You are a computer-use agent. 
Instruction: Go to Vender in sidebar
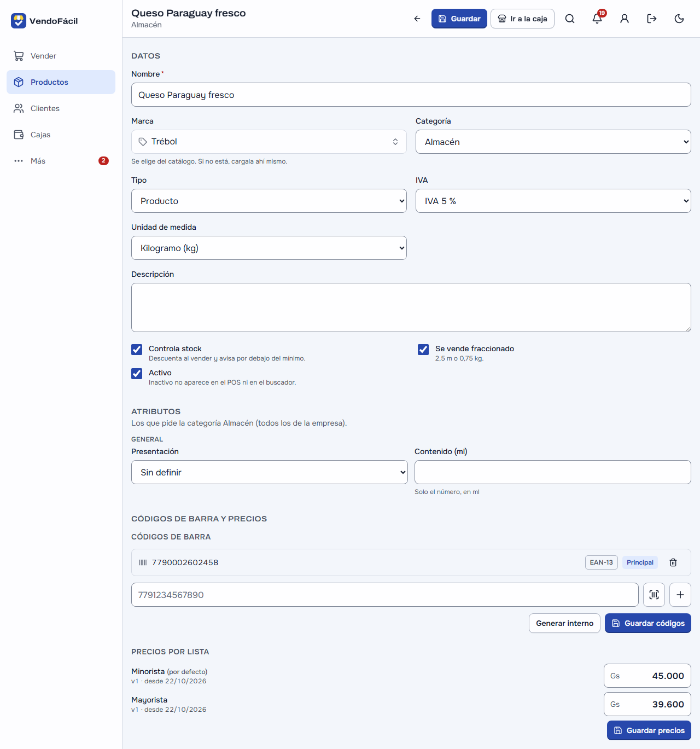(x=61, y=56)
